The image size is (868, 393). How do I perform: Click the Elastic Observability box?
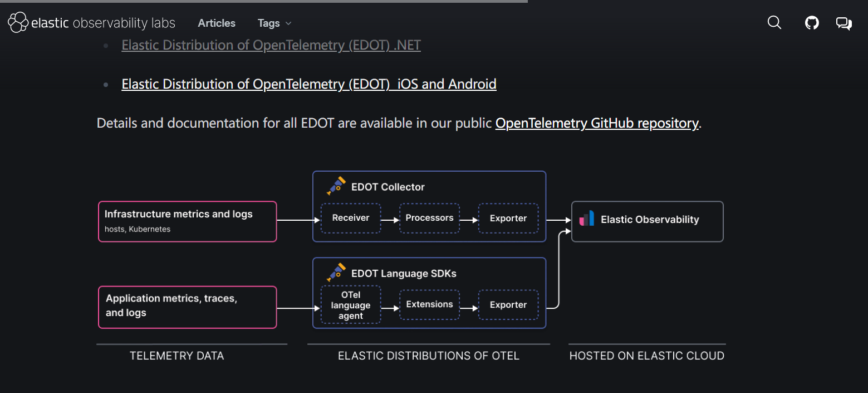pos(648,221)
